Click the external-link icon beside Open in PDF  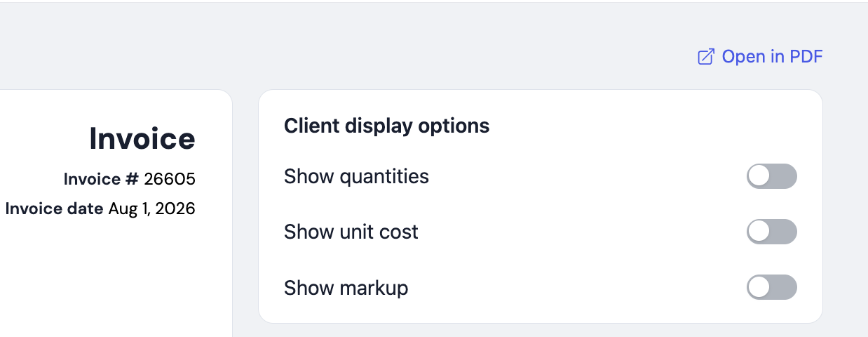tap(706, 57)
